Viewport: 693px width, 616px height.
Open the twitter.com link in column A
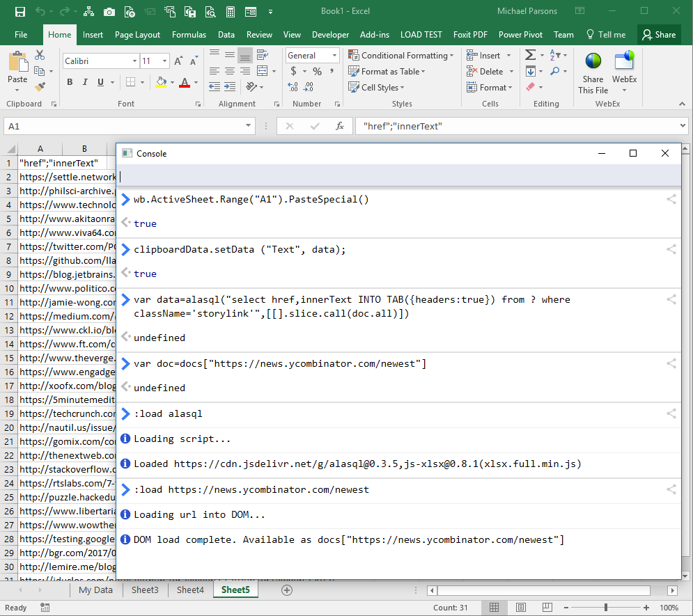[63, 246]
